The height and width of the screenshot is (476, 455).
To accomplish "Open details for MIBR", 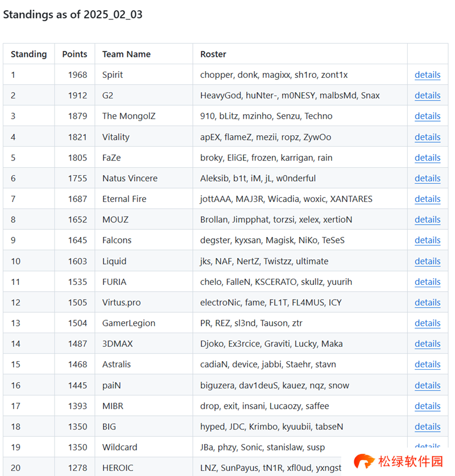I will click(427, 406).
